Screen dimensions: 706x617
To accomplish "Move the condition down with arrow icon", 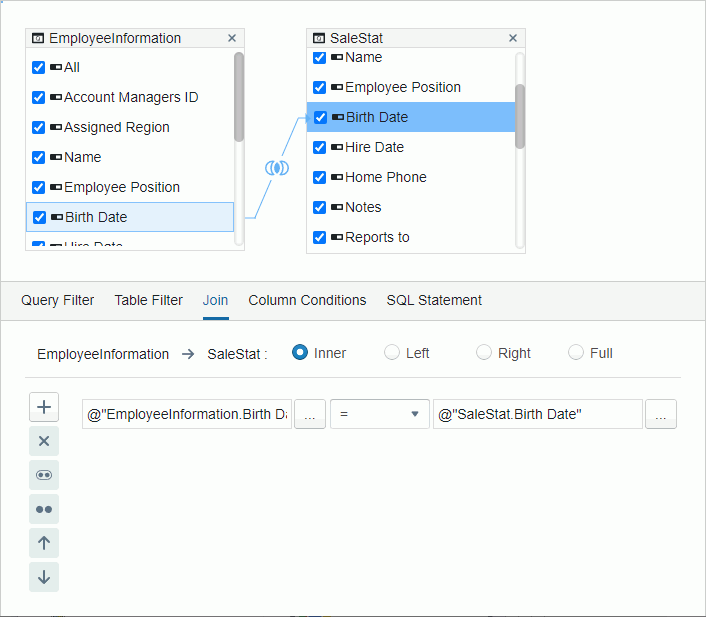I will pyautogui.click(x=44, y=577).
